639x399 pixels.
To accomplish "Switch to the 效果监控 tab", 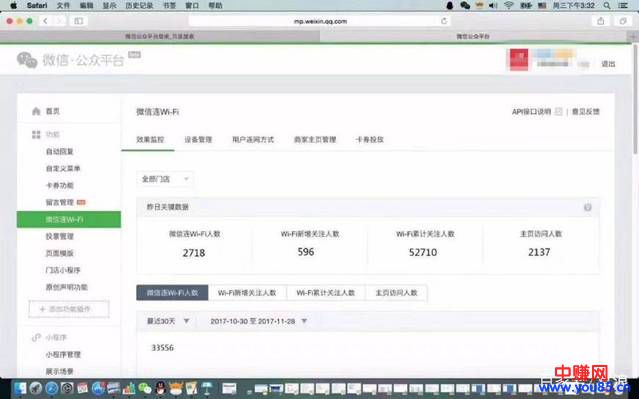I will tap(150, 139).
